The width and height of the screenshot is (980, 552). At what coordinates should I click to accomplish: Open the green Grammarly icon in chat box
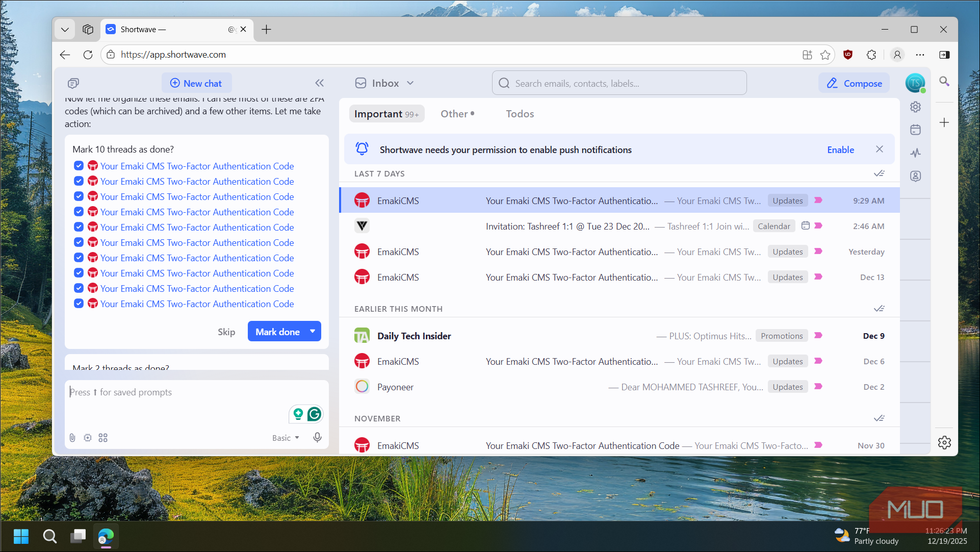click(x=314, y=414)
